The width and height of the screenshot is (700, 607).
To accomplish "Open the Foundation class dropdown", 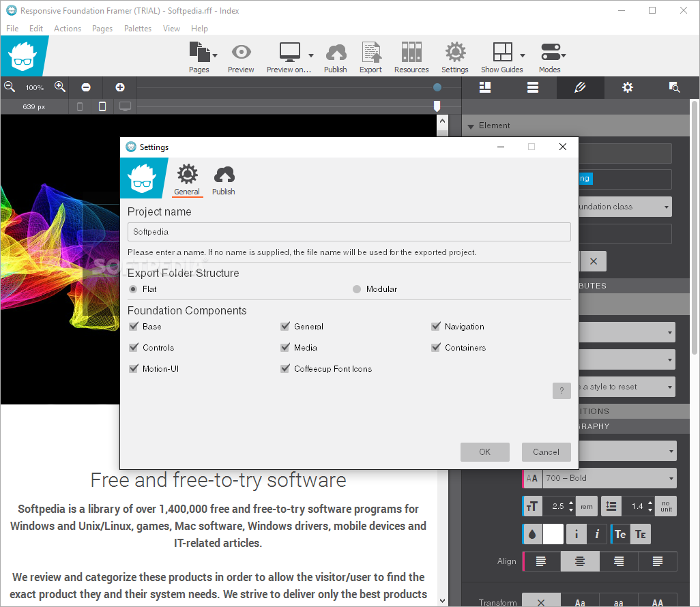I will click(x=626, y=207).
